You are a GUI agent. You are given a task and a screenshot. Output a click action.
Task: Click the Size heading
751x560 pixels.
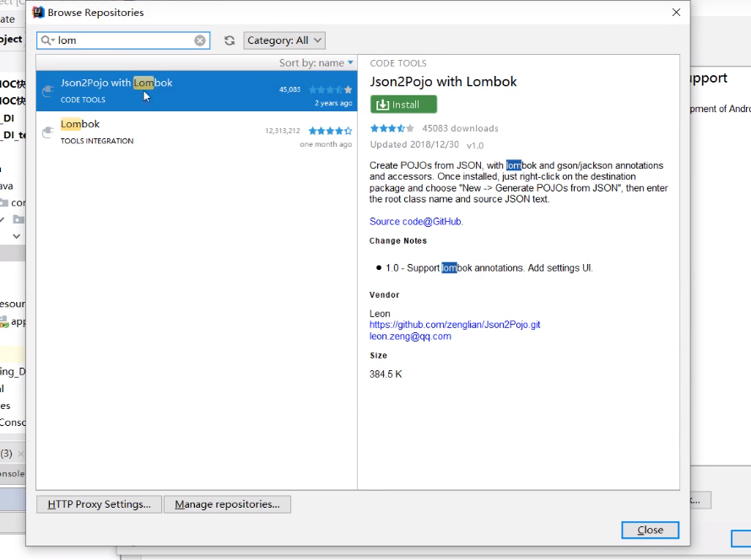pyautogui.click(x=378, y=356)
